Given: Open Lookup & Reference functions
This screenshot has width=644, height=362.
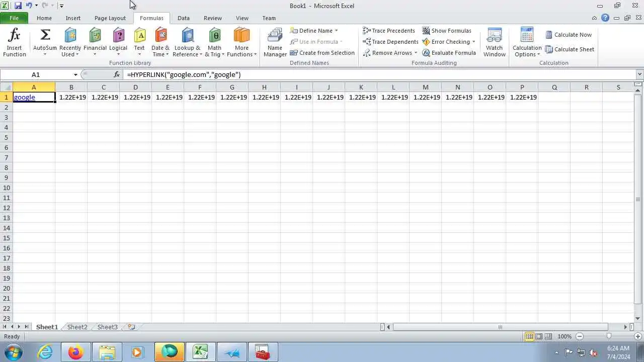Looking at the screenshot, I should point(187,43).
